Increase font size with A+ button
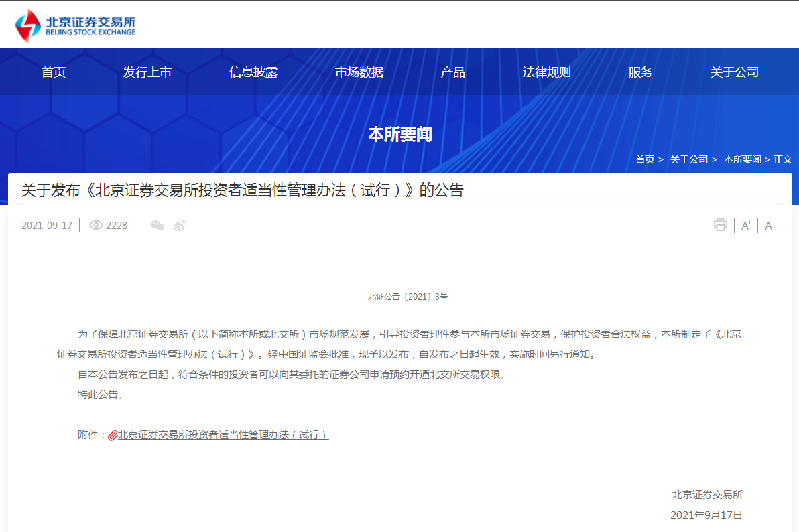 pyautogui.click(x=747, y=225)
